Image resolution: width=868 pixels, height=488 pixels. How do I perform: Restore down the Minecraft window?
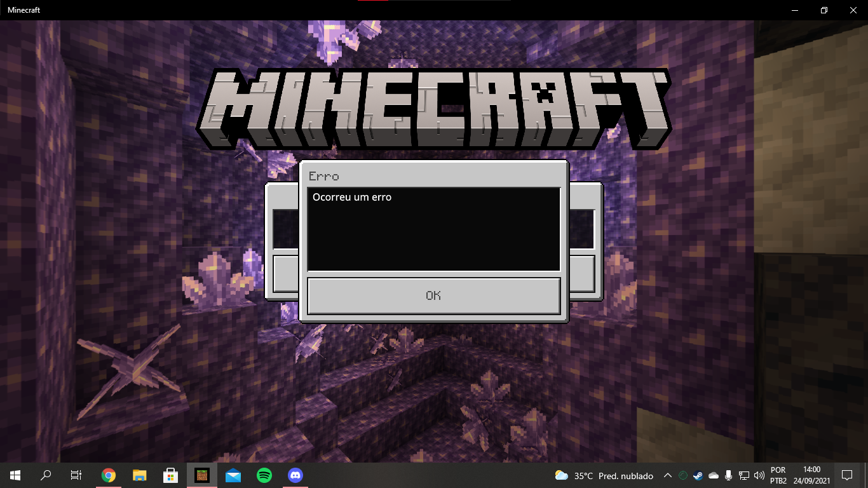824,10
